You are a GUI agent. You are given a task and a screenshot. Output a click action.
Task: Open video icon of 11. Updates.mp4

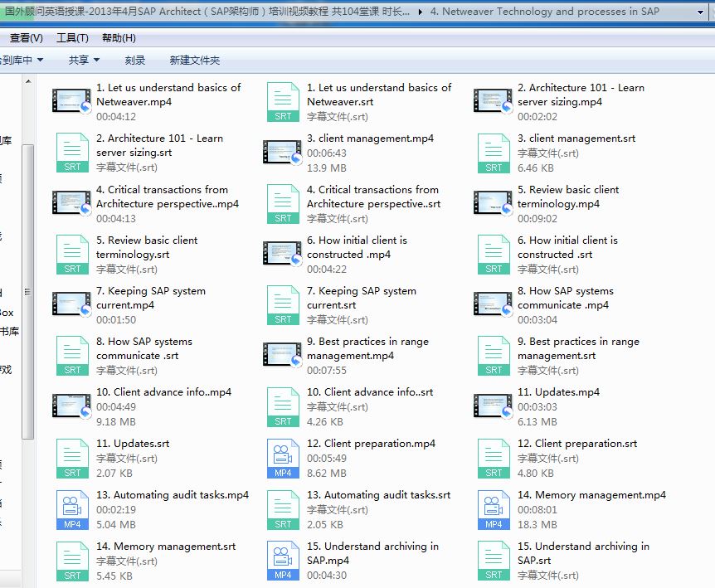(493, 406)
